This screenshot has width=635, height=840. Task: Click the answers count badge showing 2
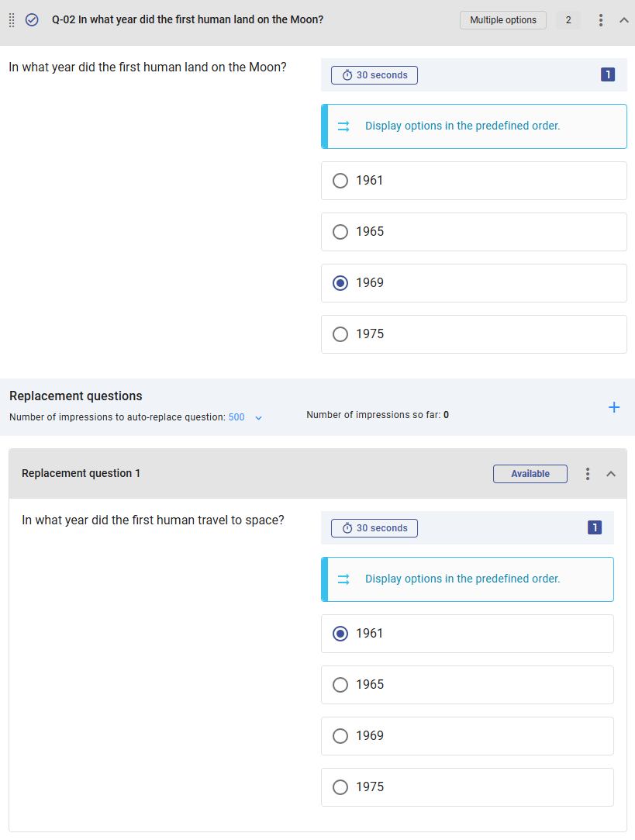568,19
